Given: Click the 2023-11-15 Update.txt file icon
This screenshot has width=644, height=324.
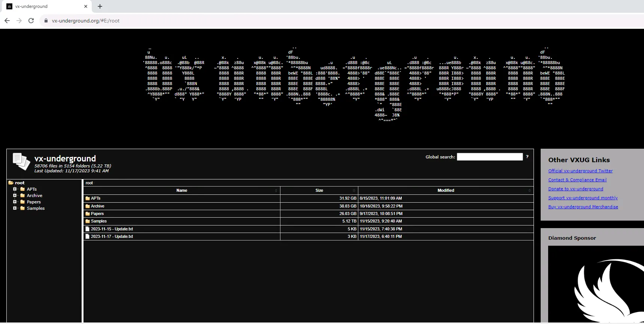Looking at the screenshot, I should point(88,229).
